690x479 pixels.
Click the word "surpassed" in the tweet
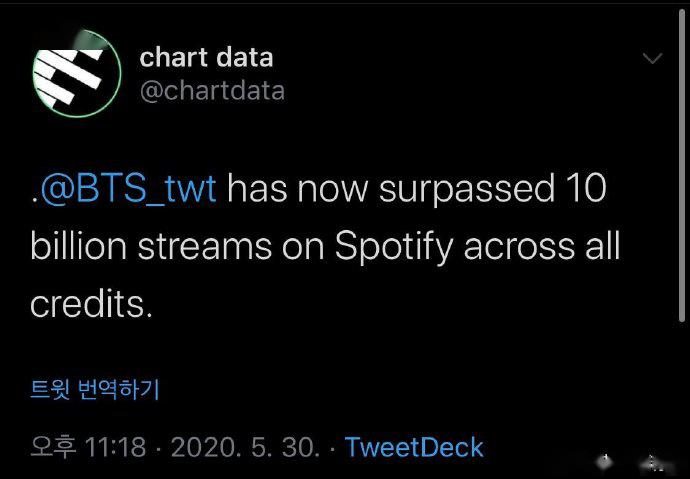click(x=458, y=189)
